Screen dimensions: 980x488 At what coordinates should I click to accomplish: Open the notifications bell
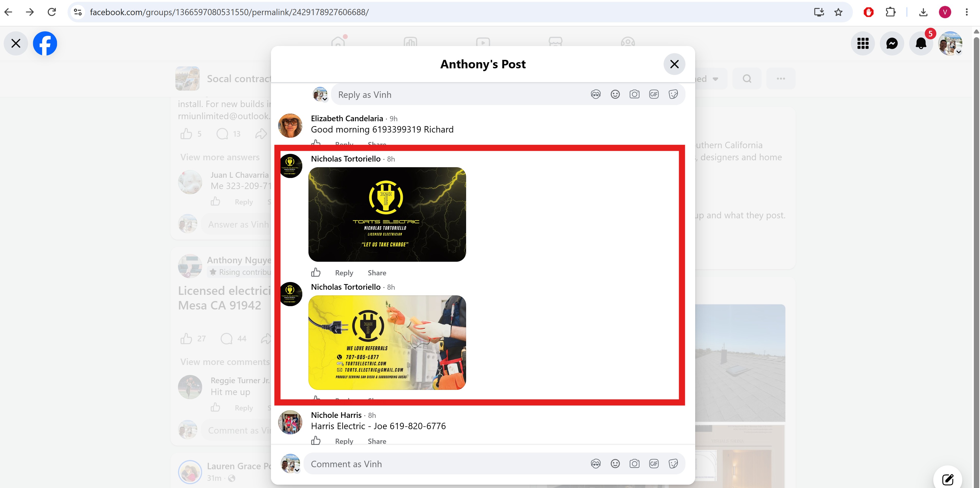pos(921,43)
